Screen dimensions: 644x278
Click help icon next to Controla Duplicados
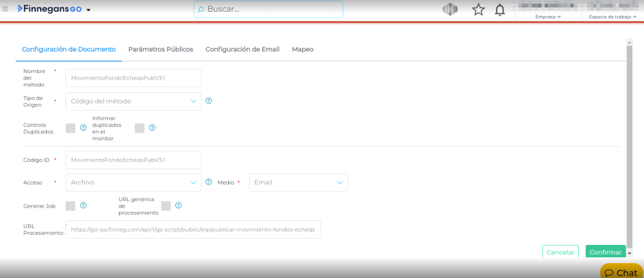[x=83, y=128]
